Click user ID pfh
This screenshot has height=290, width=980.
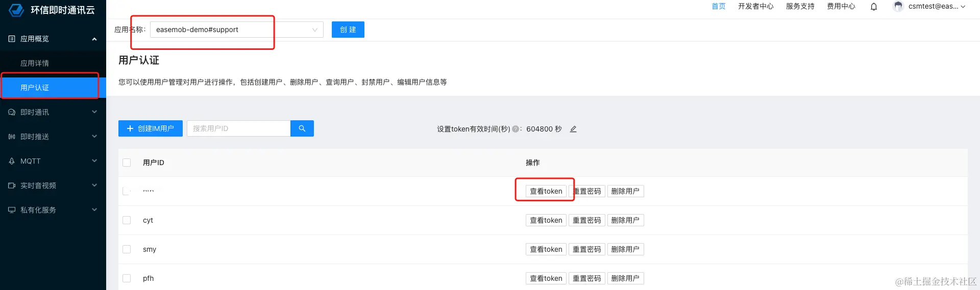(x=149, y=278)
